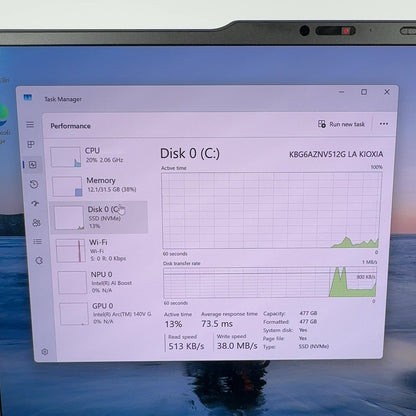Select the Wi-Fi performance item

click(x=101, y=250)
